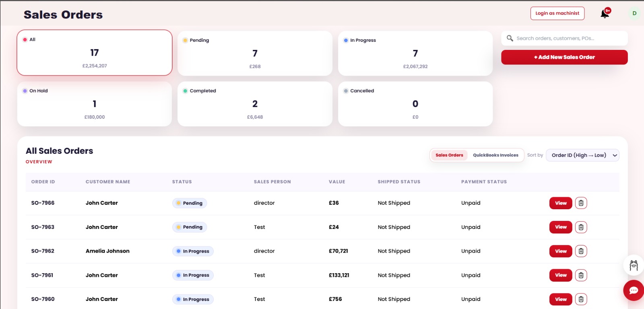Image resolution: width=644 pixels, height=309 pixels.
Task: Click the value £756
Action: tap(335, 299)
